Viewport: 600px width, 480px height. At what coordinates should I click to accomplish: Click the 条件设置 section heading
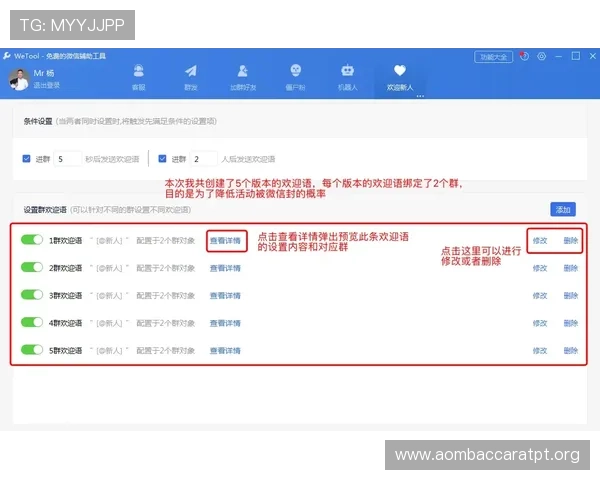[x=38, y=121]
